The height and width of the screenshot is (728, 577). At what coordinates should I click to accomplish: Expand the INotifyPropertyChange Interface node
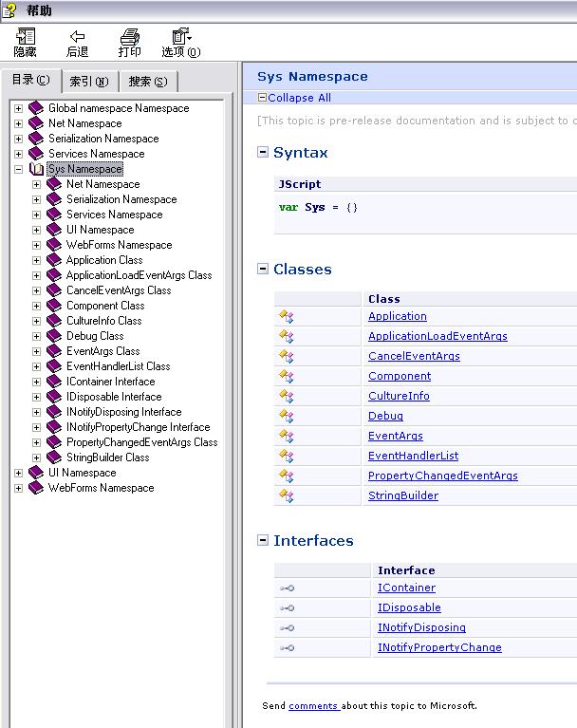(x=37, y=428)
